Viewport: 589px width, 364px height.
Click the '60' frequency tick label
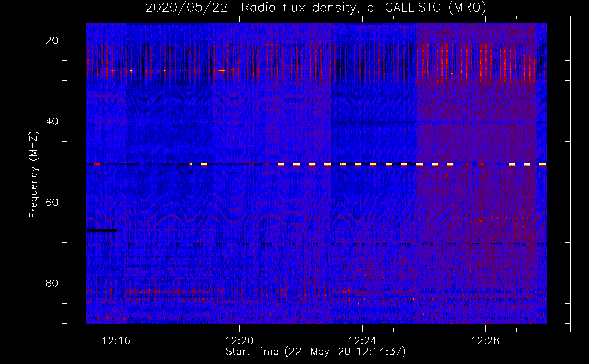pyautogui.click(x=52, y=202)
